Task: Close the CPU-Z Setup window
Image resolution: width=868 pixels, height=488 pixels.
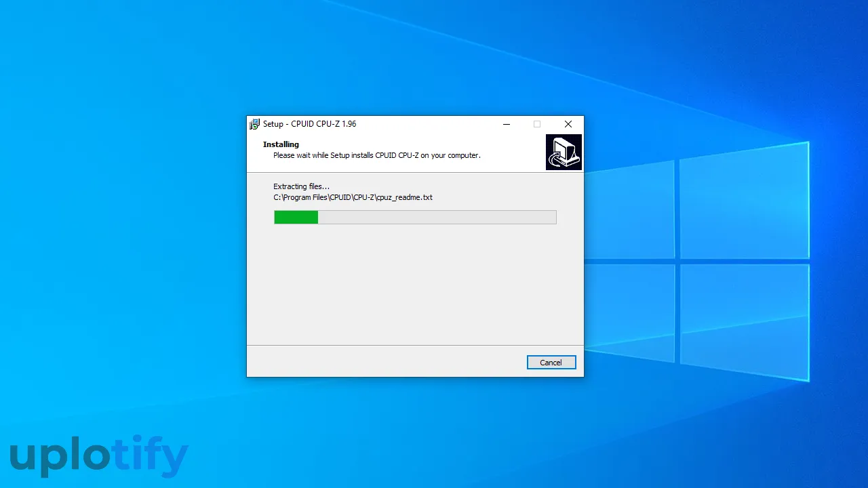Action: point(568,124)
